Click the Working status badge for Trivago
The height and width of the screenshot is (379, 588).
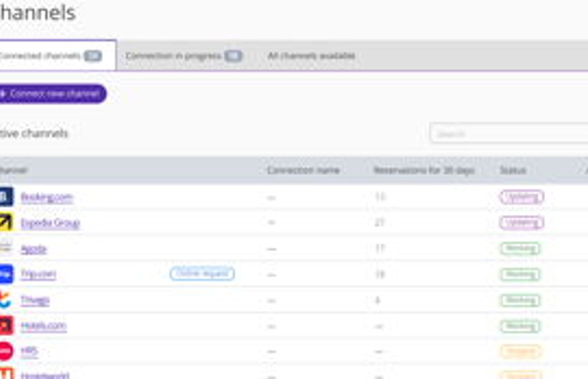[x=520, y=300]
